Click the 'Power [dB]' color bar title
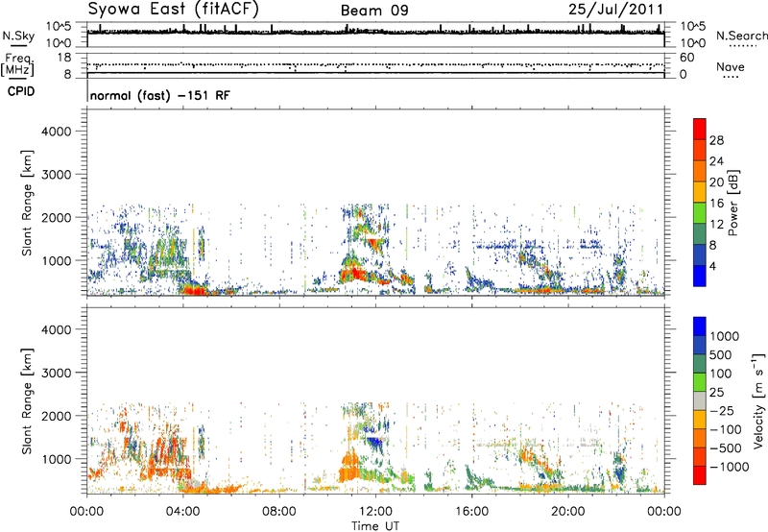 pos(732,203)
